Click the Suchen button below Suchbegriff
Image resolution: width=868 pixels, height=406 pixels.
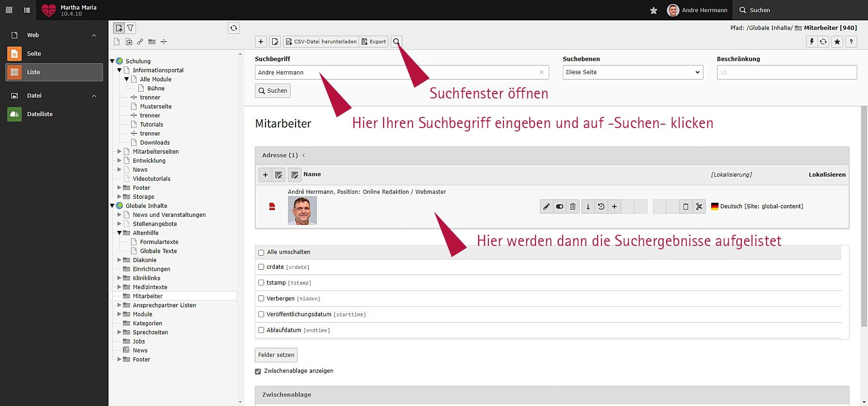(x=273, y=91)
